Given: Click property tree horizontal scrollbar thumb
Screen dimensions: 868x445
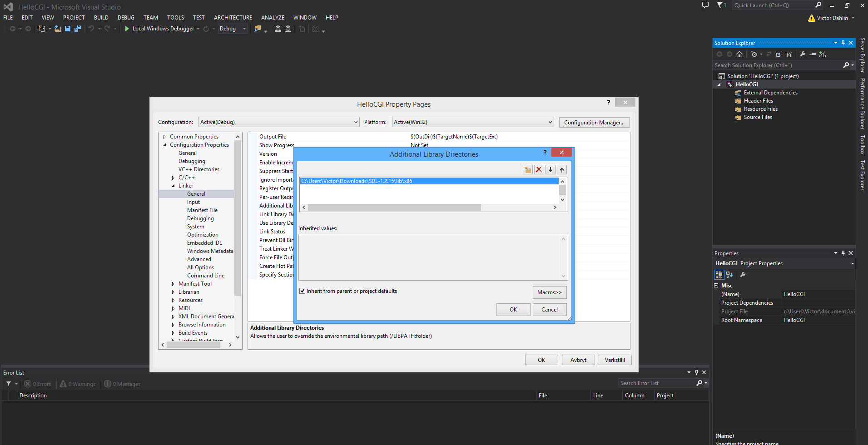Looking at the screenshot, I should pyautogui.click(x=193, y=345).
